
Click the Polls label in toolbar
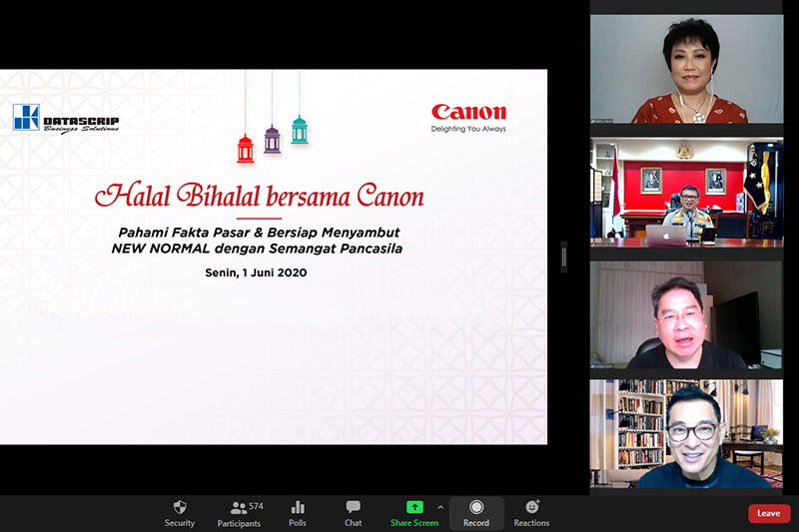click(298, 523)
